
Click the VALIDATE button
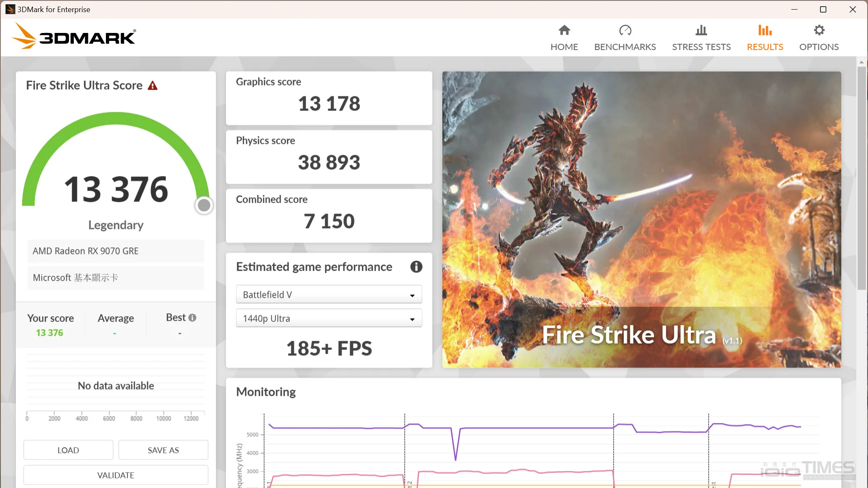point(116,475)
